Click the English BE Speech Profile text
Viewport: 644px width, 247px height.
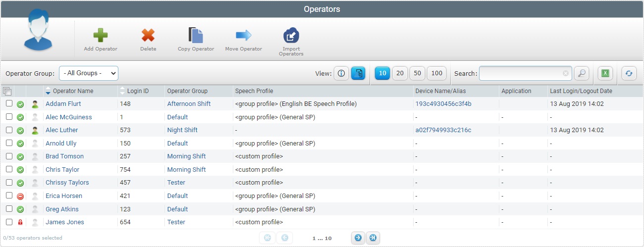coord(319,104)
